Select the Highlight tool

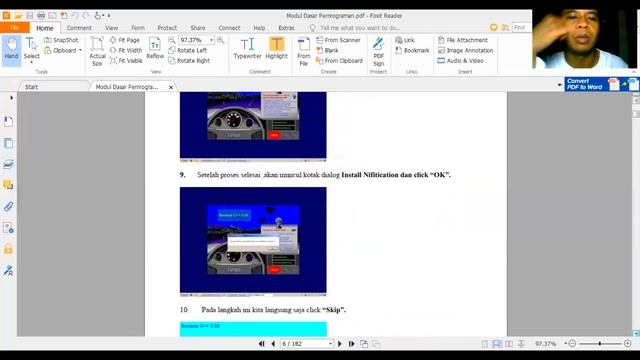276,48
